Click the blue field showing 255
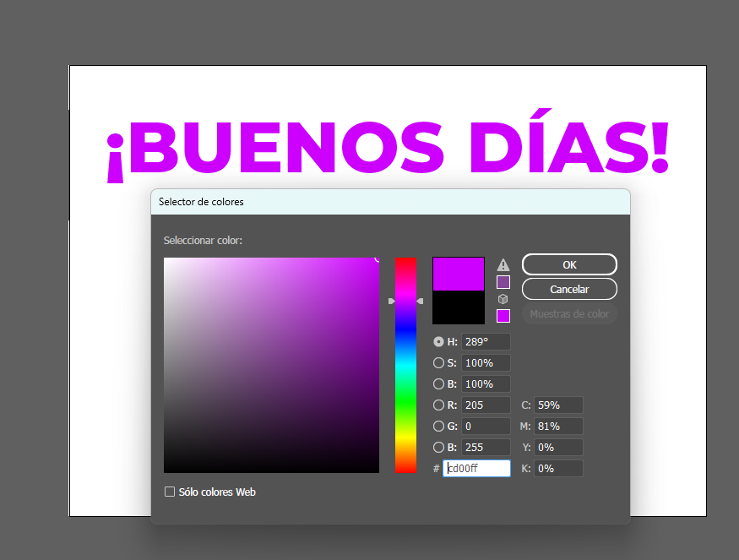Screen dimensions: 739x560 pos(486,448)
